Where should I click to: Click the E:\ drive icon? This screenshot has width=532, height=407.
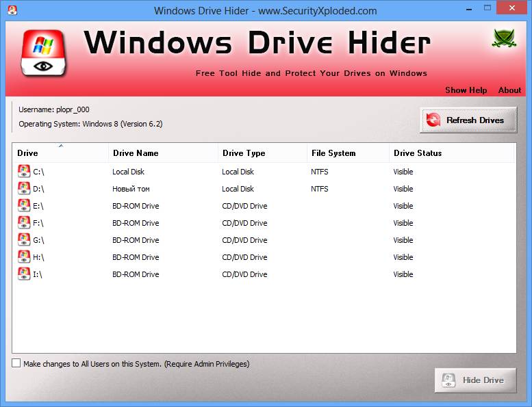pos(24,205)
